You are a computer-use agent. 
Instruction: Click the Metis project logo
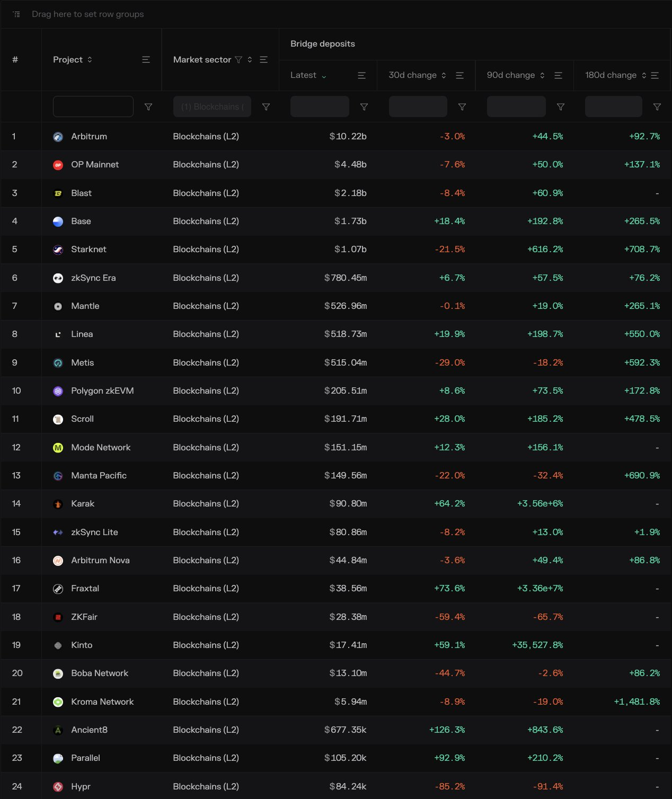58,362
